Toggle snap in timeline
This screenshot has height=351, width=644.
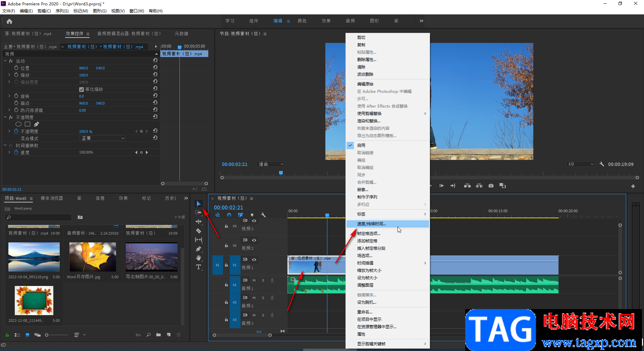(x=229, y=215)
